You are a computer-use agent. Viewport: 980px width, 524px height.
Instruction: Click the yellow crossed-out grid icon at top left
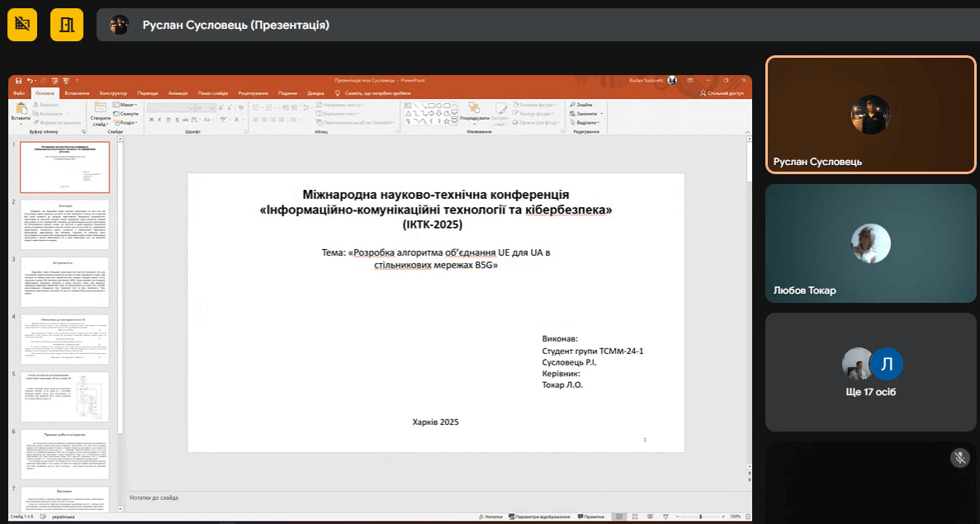coord(22,25)
